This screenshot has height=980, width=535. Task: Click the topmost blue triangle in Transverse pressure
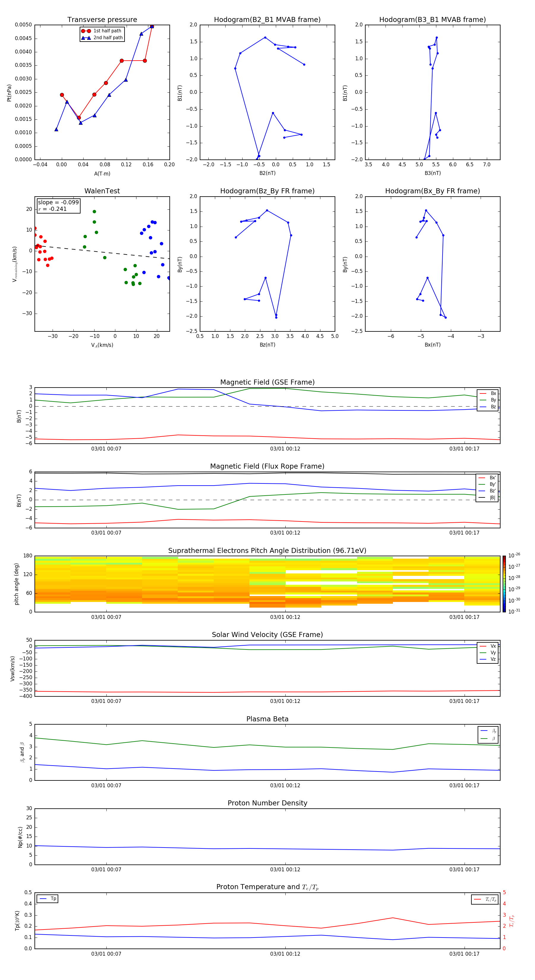(x=152, y=26)
